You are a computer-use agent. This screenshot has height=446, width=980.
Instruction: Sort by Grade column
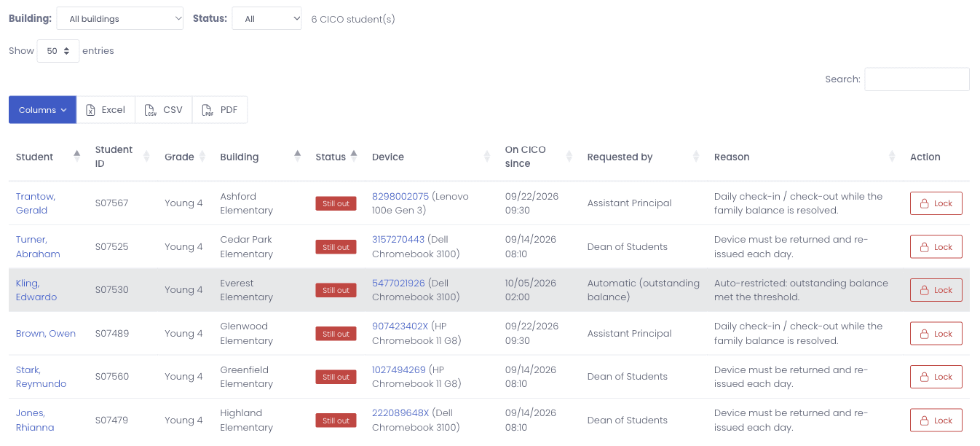point(185,157)
